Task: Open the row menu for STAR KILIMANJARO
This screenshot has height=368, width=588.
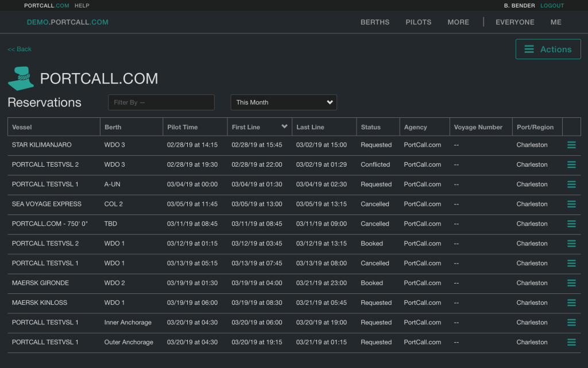Action: [x=571, y=145]
